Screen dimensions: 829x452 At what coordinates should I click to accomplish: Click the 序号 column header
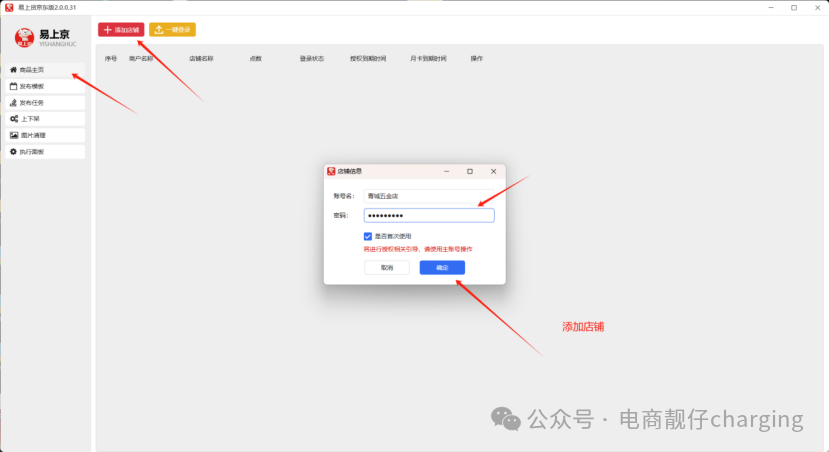111,59
